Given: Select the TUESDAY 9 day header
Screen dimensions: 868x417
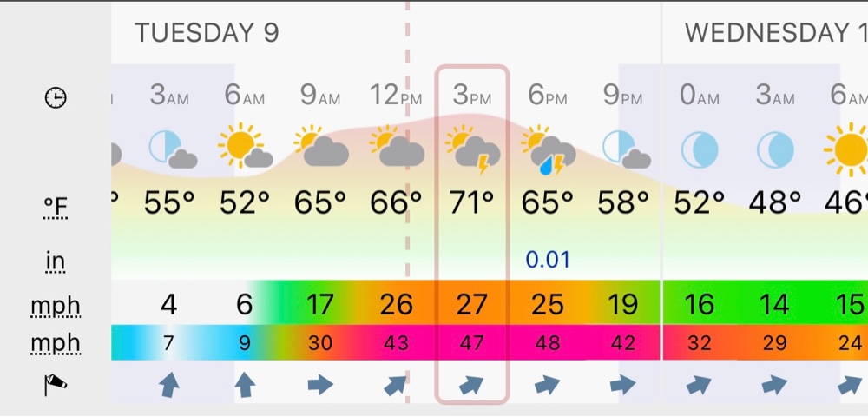Looking at the screenshot, I should 207,33.
